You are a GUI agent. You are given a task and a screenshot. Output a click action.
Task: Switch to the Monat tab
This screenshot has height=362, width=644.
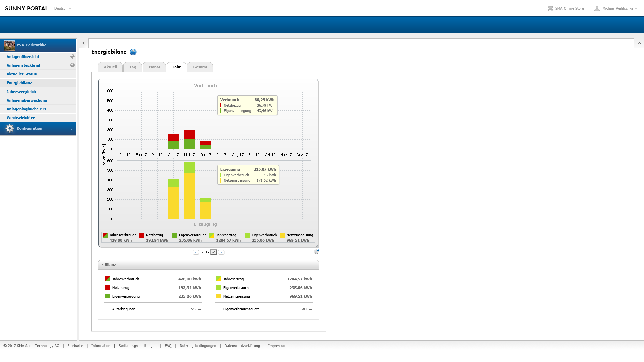click(x=154, y=67)
